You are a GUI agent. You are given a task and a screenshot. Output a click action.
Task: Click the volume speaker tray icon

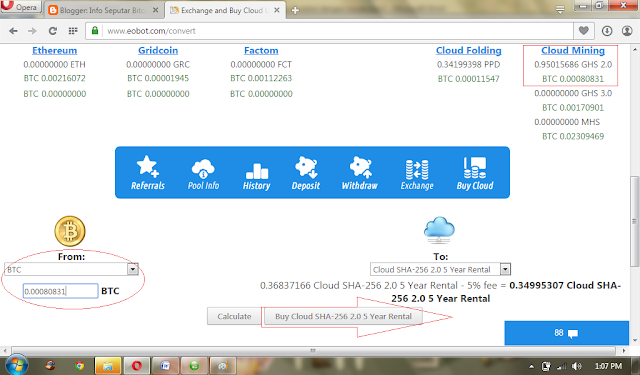(x=576, y=366)
